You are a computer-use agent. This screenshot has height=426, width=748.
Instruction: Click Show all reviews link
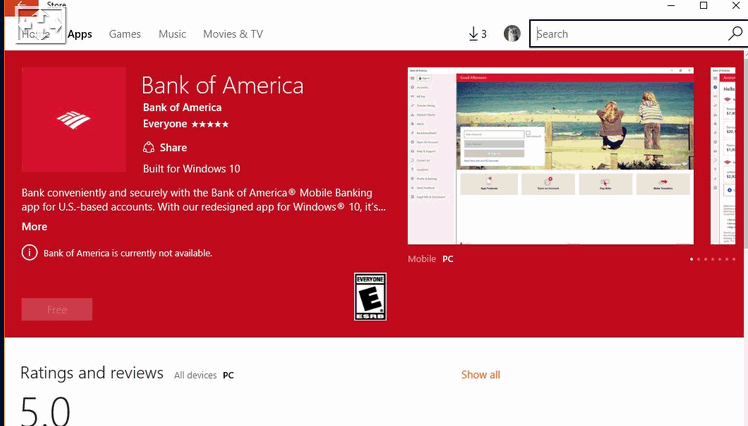coord(480,375)
